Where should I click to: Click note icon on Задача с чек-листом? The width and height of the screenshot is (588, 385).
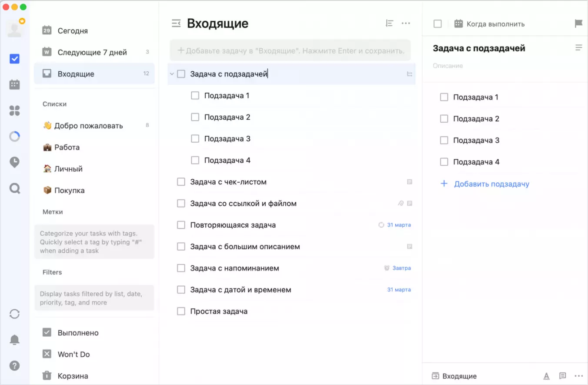click(409, 182)
